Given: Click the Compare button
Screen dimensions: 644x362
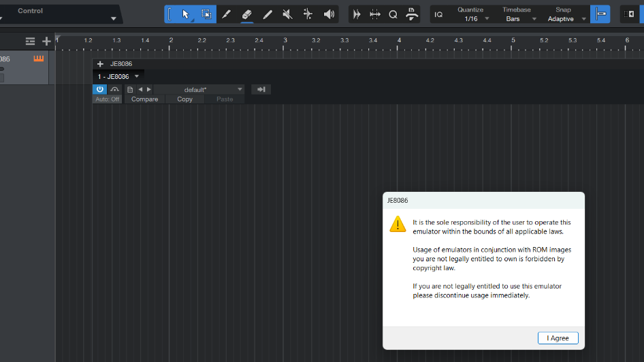Looking at the screenshot, I should 144,99.
